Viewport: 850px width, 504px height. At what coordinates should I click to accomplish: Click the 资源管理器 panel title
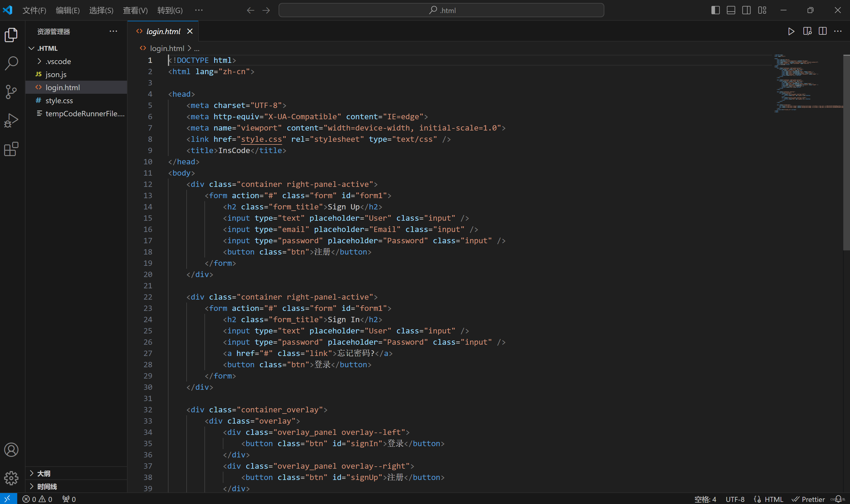click(53, 31)
